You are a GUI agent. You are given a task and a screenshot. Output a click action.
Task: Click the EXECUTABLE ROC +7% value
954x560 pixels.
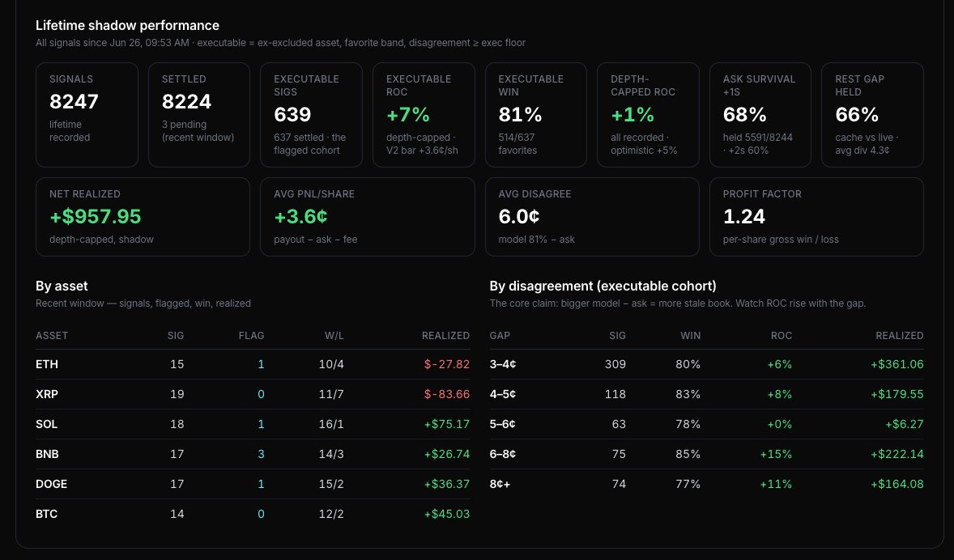[x=407, y=114]
